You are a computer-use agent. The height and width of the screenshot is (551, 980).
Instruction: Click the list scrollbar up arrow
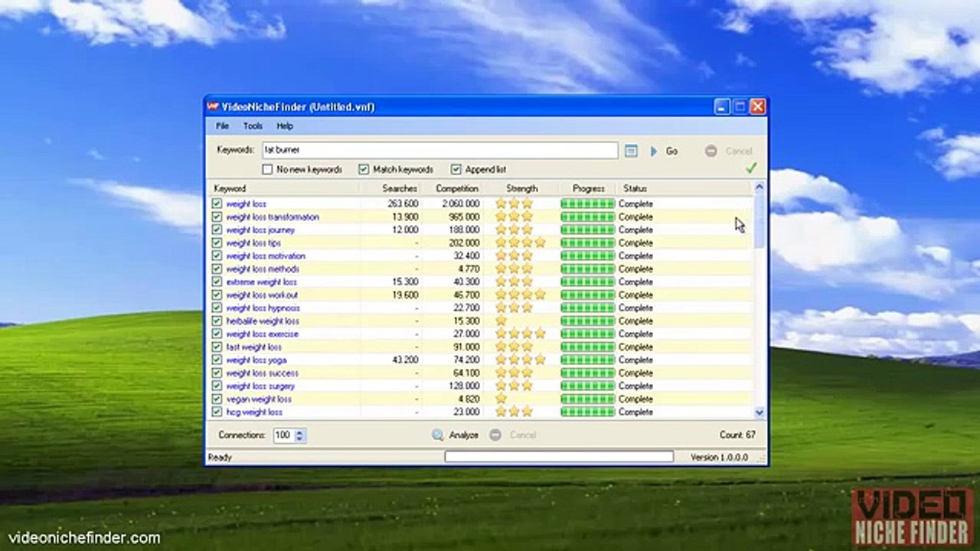[x=759, y=186]
